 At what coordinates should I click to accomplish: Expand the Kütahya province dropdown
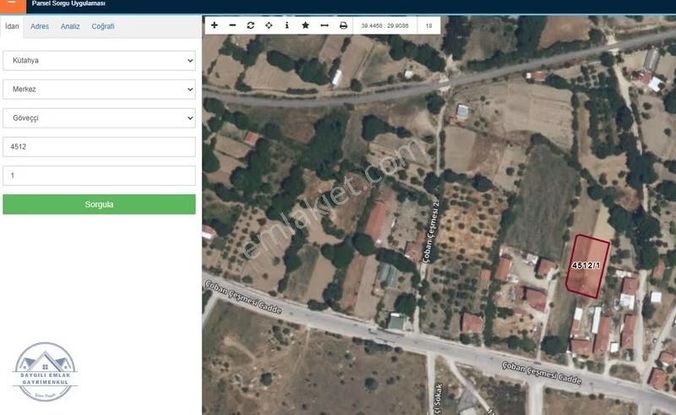pos(99,61)
